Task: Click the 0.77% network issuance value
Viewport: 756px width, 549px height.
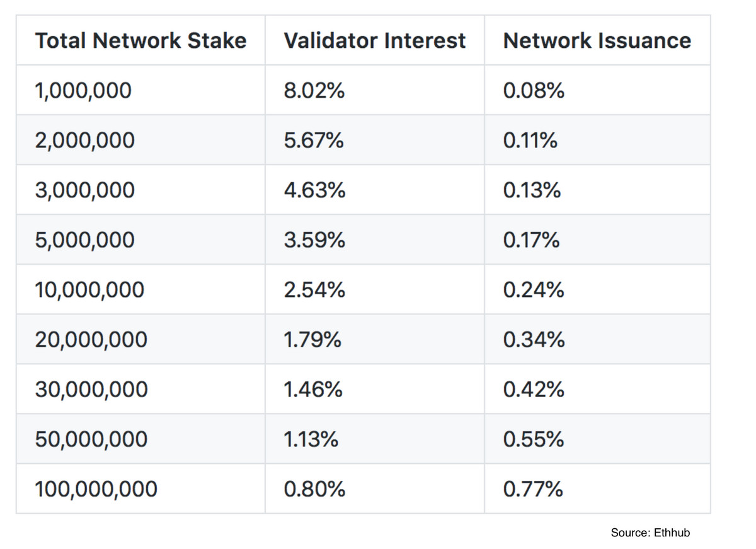Action: [533, 489]
